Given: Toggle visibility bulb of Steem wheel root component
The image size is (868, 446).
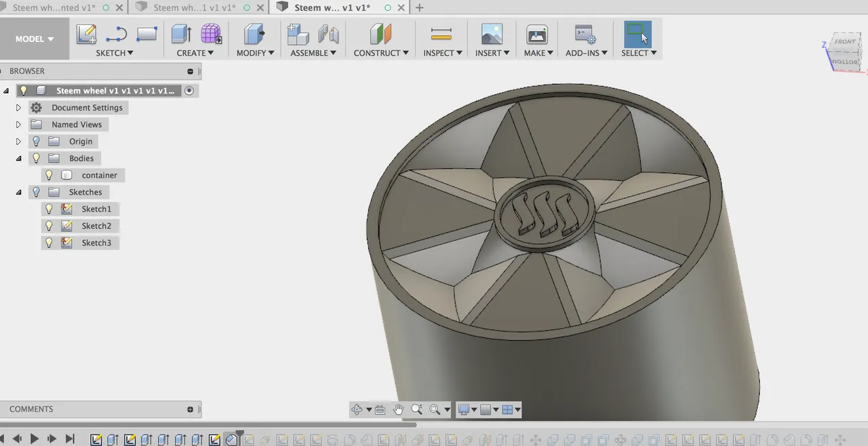Looking at the screenshot, I should pos(23,90).
